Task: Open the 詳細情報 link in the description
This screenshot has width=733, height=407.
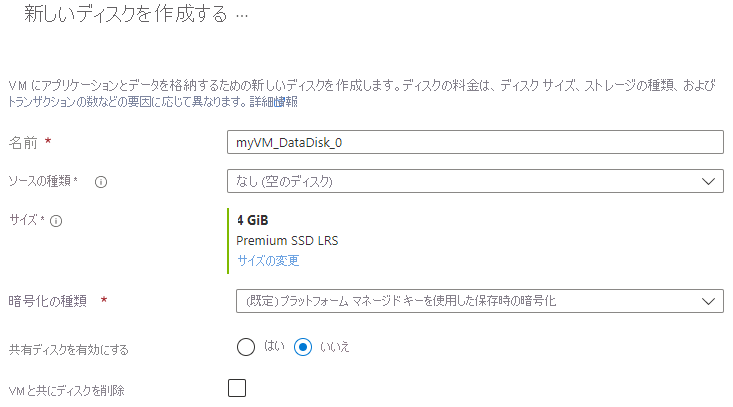Action: (274, 102)
